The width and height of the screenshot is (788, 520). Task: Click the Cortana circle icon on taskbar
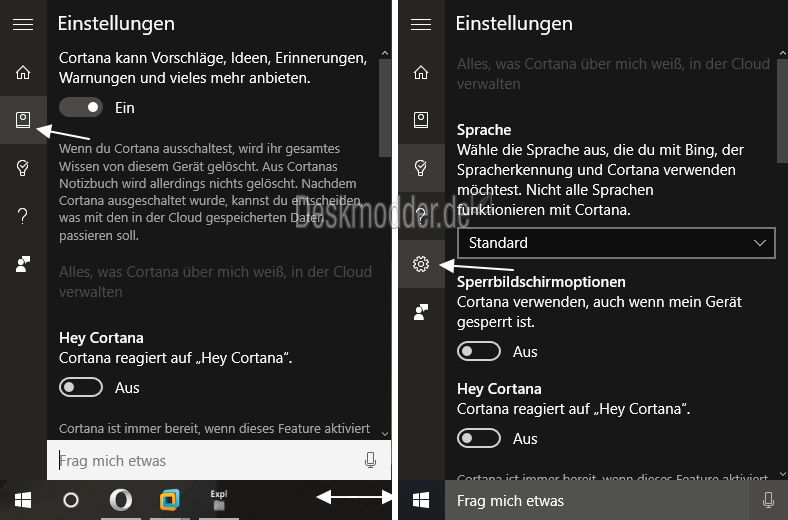(x=71, y=500)
